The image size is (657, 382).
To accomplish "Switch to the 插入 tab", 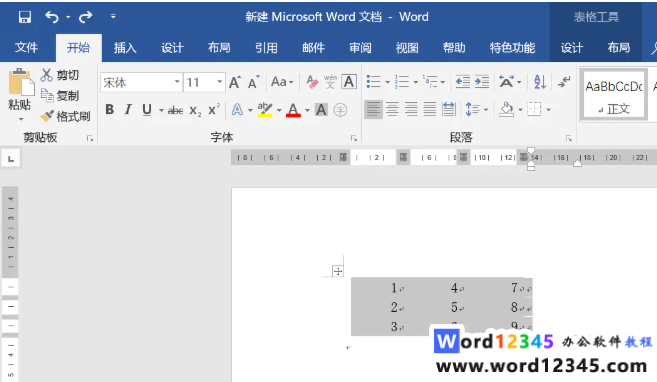I will coord(125,48).
